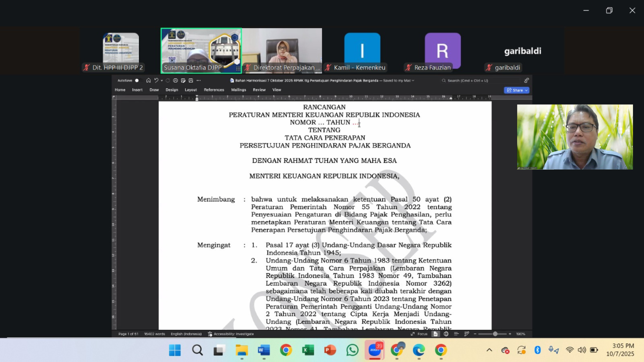Image resolution: width=644 pixels, height=362 pixels.
Task: Switch to Outline view icon
Action: [456, 334]
